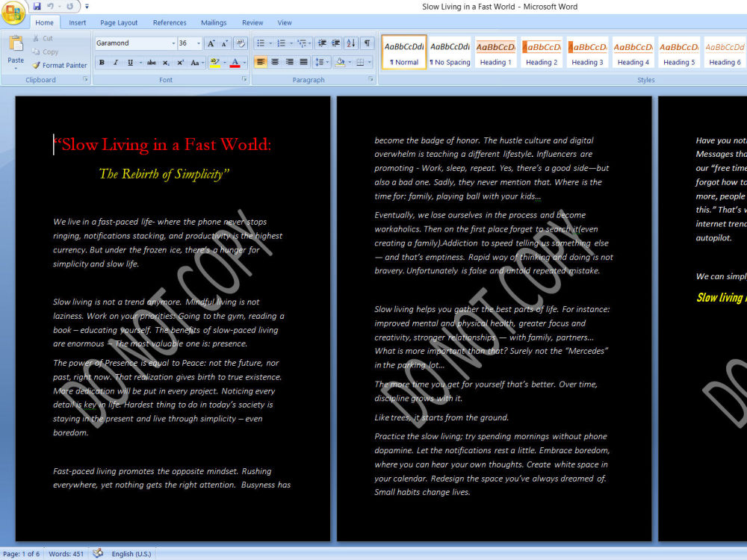The width and height of the screenshot is (747, 560).
Task: Open Clipboard pane dialog launcher
Action: click(x=86, y=80)
